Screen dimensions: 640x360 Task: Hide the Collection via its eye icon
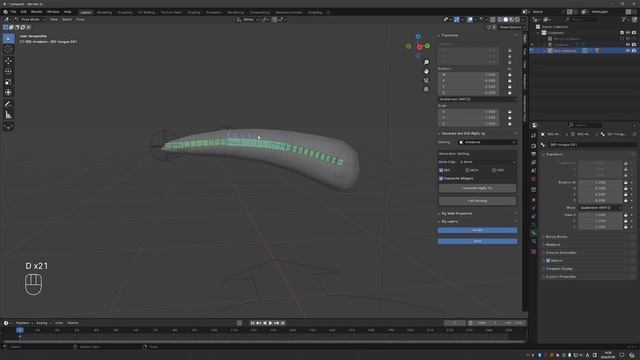click(628, 33)
